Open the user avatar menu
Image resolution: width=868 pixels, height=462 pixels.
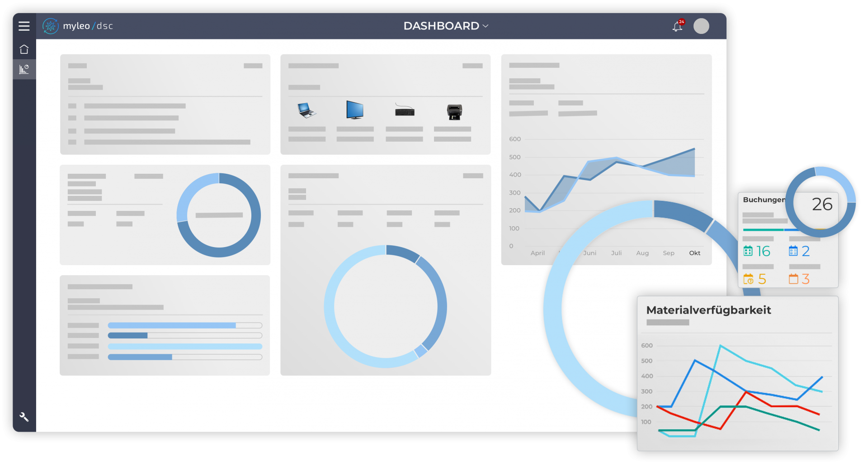(701, 26)
